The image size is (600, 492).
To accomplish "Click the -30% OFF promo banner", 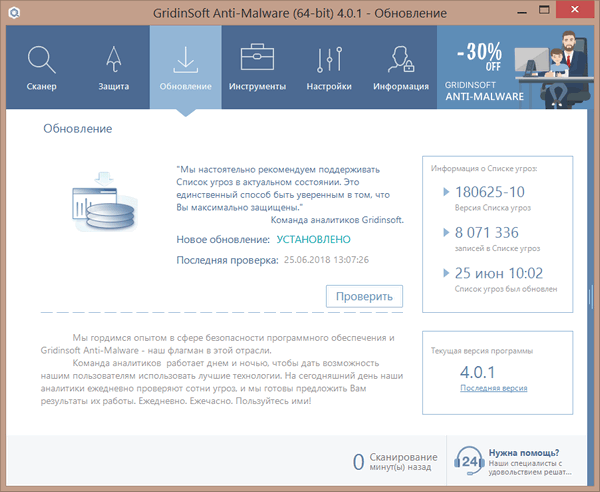I will (515, 67).
